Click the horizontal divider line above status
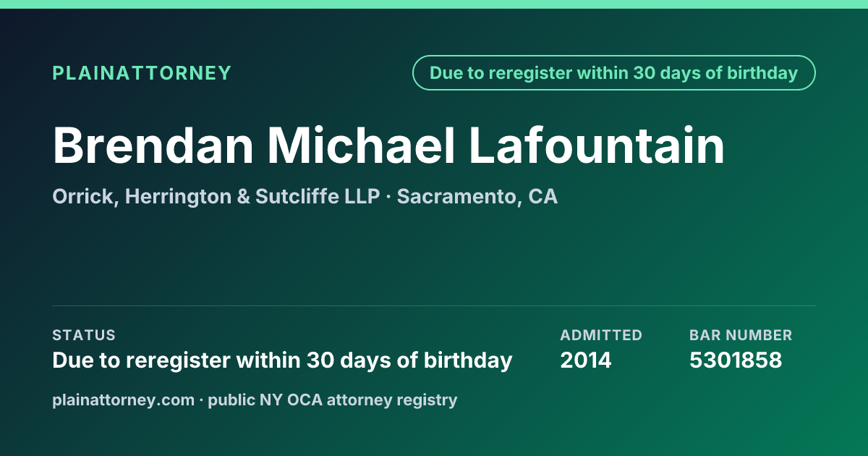The height and width of the screenshot is (456, 868). 434,305
